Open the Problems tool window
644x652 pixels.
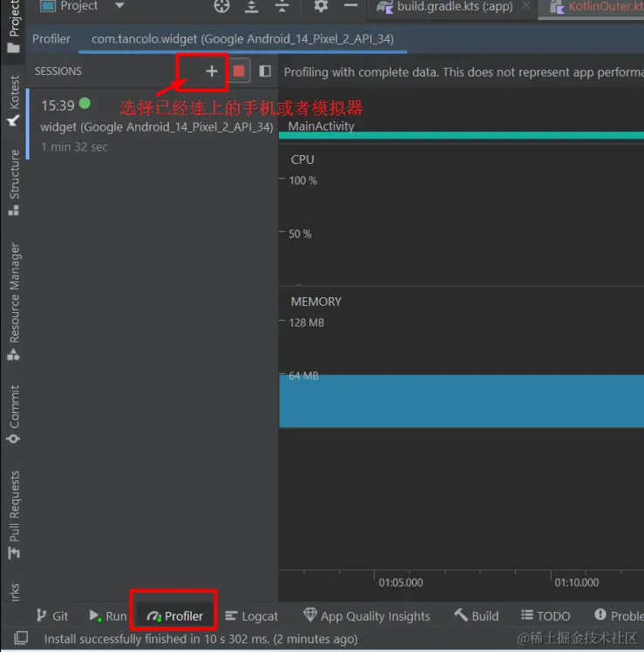point(619,615)
